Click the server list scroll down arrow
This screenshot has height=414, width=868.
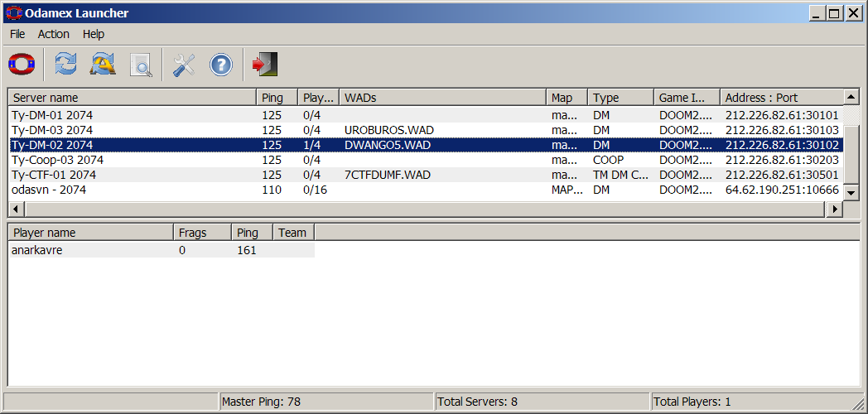(851, 193)
